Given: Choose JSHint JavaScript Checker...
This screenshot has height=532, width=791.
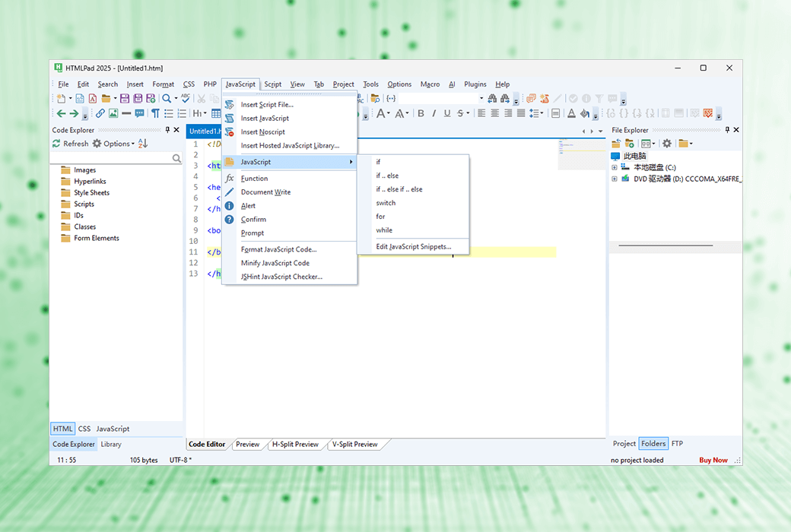Looking at the screenshot, I should pos(290,277).
